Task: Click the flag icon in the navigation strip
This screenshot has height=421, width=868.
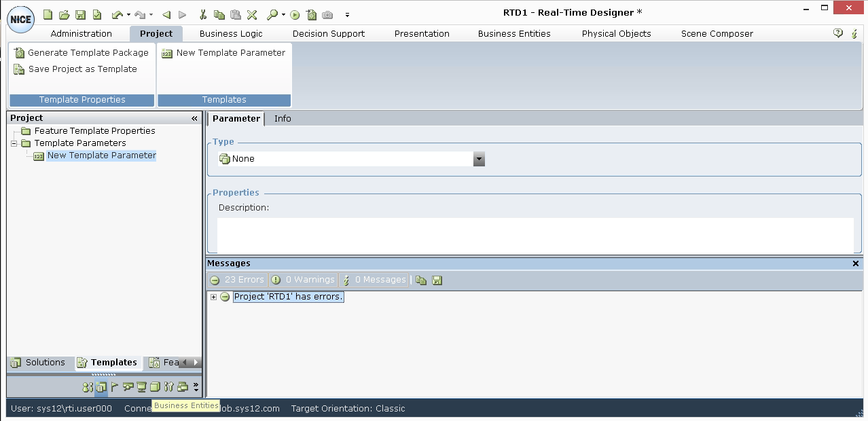Action: (114, 387)
